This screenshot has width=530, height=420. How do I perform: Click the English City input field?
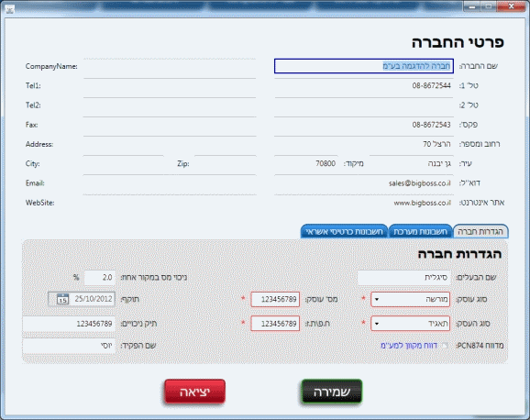tap(124, 163)
